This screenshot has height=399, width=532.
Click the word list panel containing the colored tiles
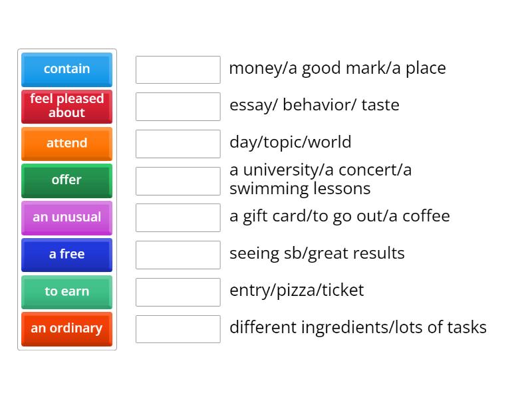[x=66, y=199]
